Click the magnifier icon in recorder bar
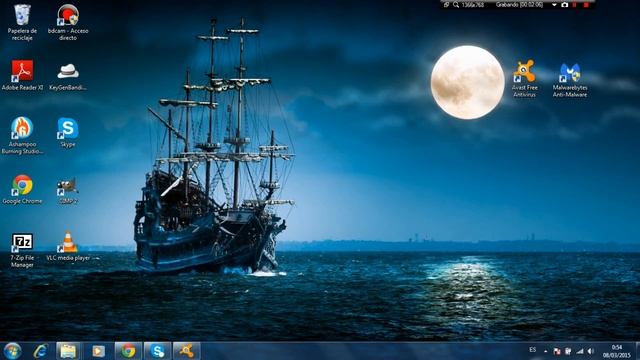Image resolution: width=640 pixels, height=360 pixels. point(456,5)
